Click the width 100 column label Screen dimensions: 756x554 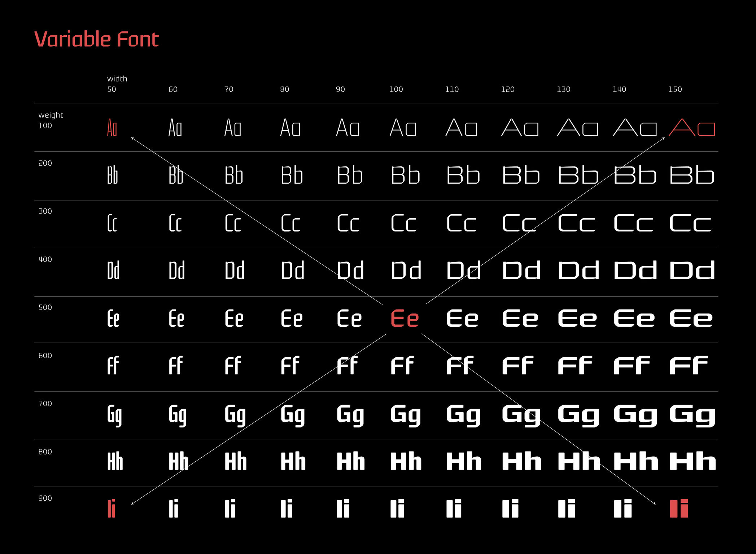coord(396,89)
